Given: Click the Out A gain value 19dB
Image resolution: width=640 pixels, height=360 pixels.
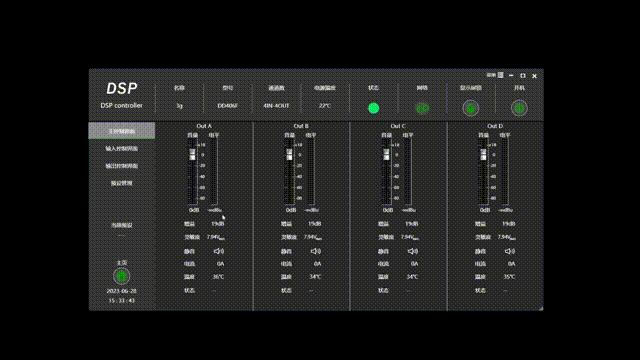Looking at the screenshot, I should 218,224.
